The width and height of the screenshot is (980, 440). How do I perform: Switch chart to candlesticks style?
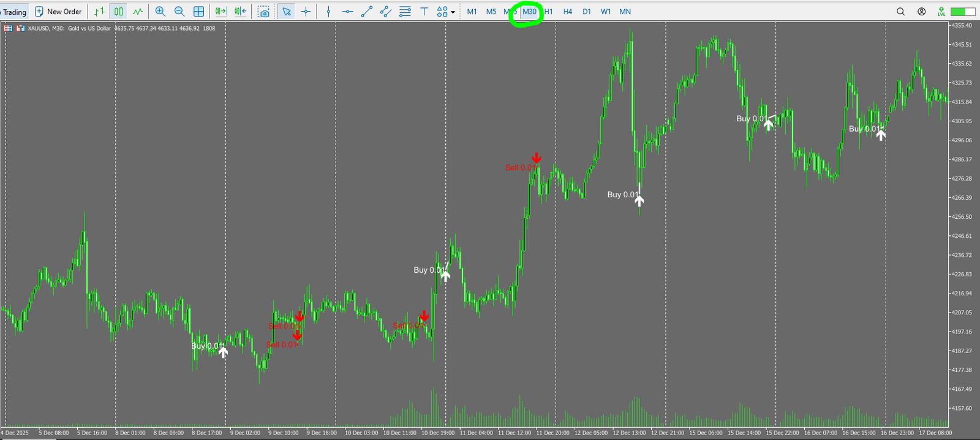[x=119, y=12]
